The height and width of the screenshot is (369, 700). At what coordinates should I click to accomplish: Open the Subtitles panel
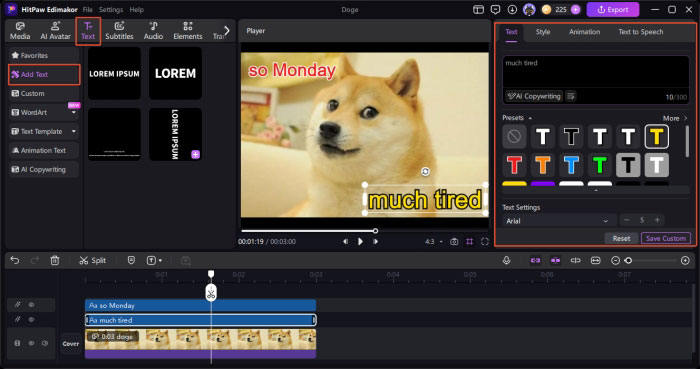click(119, 31)
